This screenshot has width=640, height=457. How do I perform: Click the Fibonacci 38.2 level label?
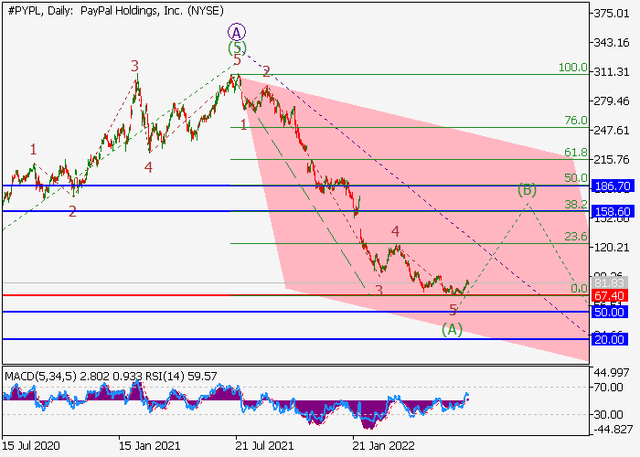click(x=574, y=203)
